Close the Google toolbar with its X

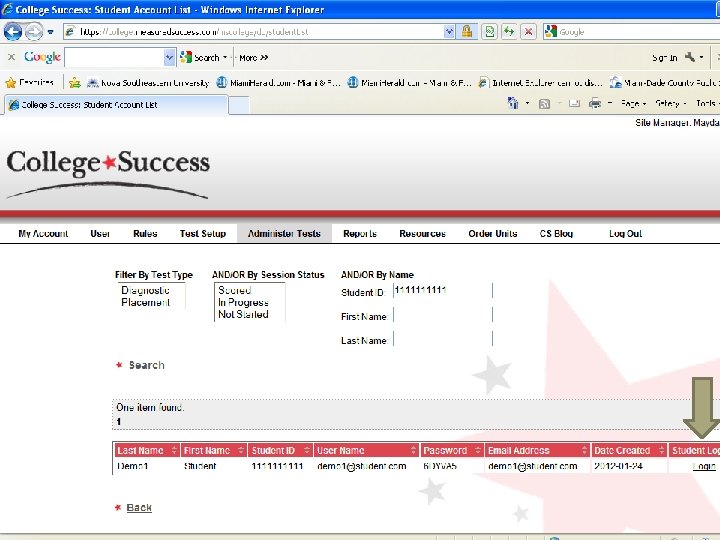click(11, 57)
